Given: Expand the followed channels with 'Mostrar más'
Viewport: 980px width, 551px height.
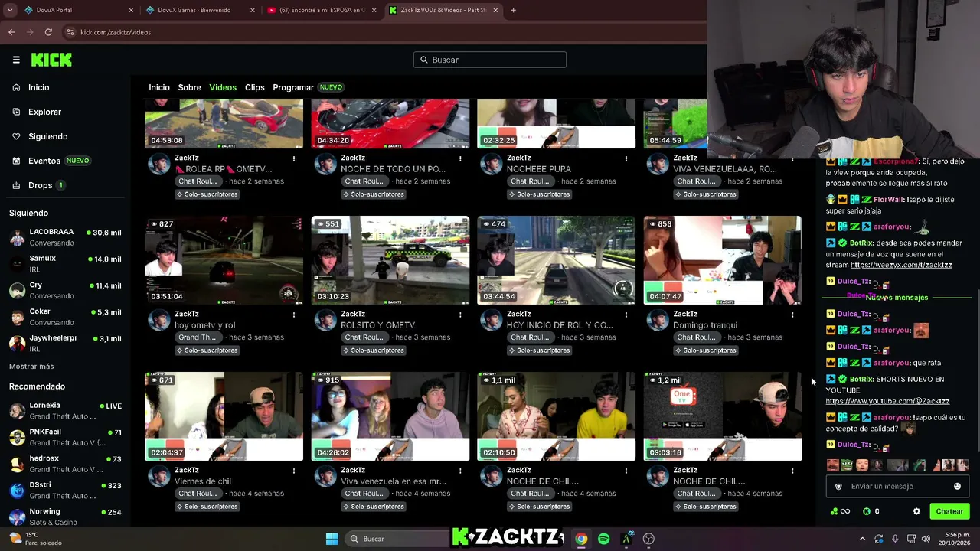Looking at the screenshot, I should 31,367.
